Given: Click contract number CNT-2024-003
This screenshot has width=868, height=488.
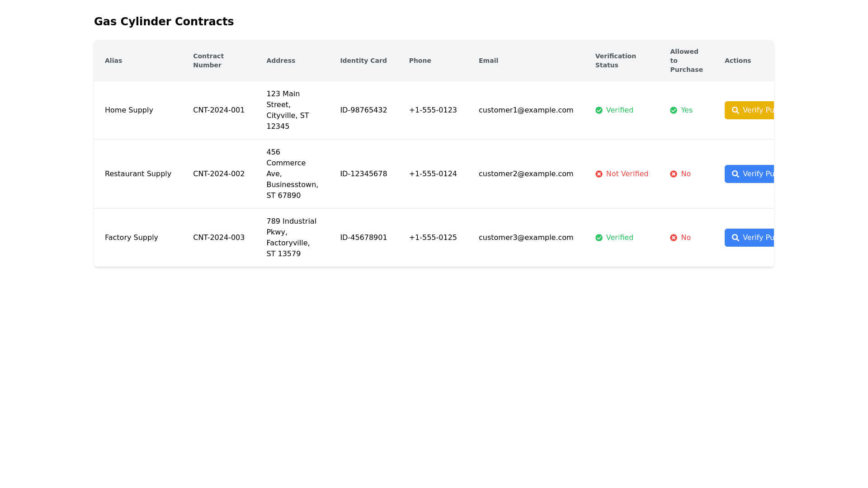Looking at the screenshot, I should pos(219,238).
